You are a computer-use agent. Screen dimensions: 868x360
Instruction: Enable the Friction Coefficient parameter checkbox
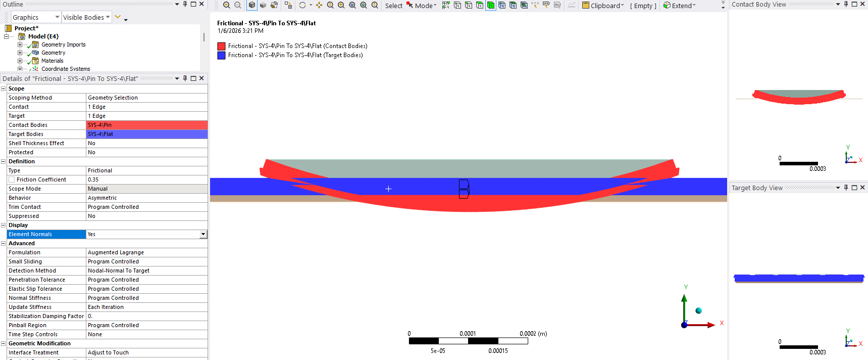point(12,179)
